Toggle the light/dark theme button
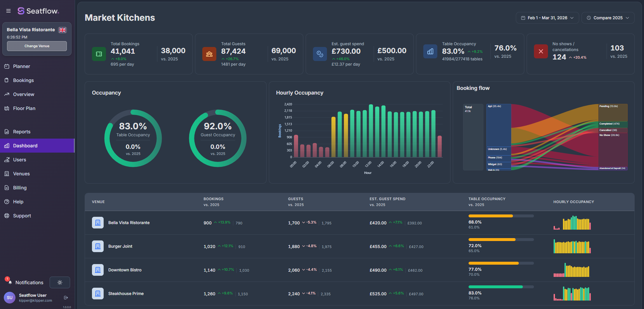The image size is (644, 309). (x=60, y=282)
